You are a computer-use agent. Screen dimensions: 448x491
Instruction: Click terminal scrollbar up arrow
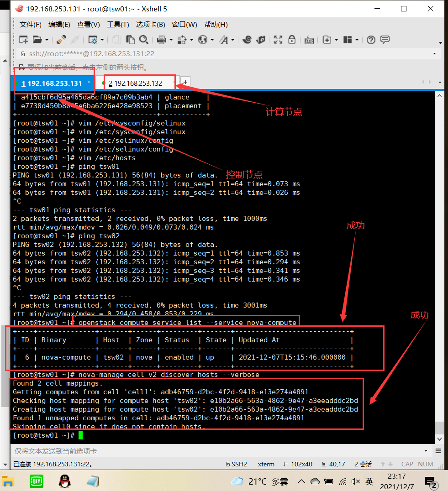point(439,96)
